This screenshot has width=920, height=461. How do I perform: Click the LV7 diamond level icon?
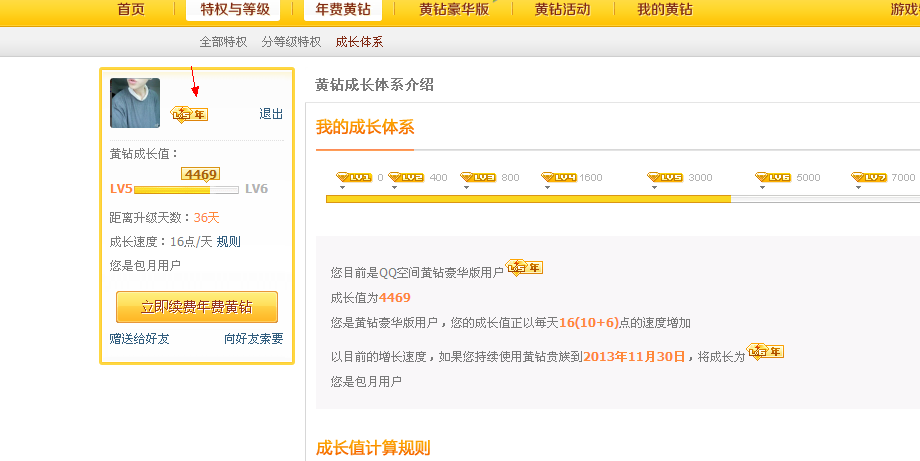869,177
